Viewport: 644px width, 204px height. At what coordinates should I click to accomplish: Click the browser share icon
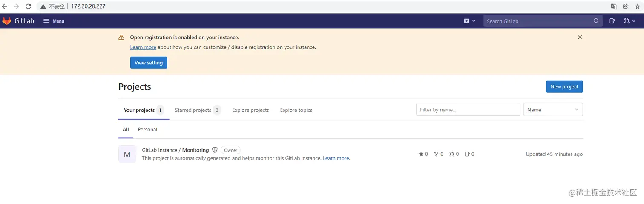626,6
